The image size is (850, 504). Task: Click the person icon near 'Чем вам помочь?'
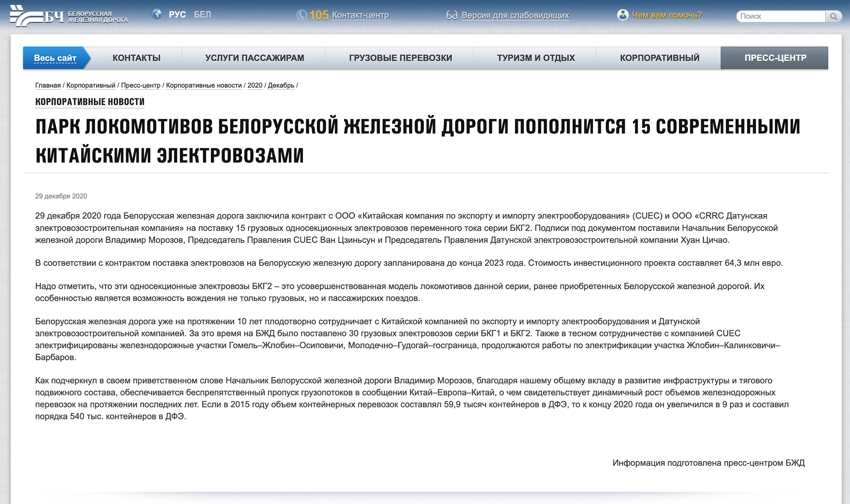[x=622, y=15]
